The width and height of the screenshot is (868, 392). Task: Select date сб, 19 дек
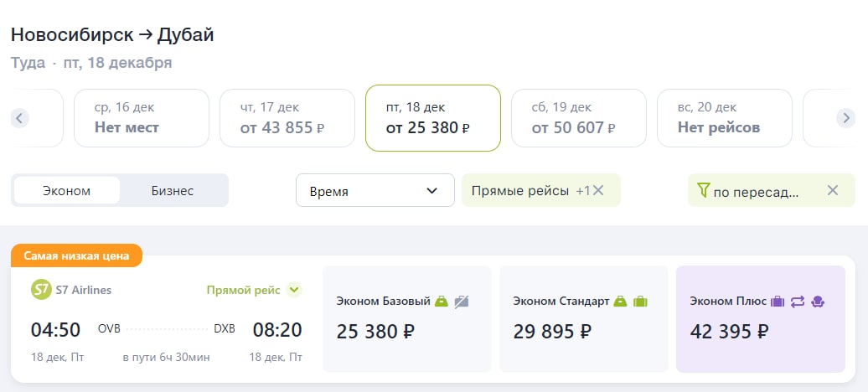[578, 118]
